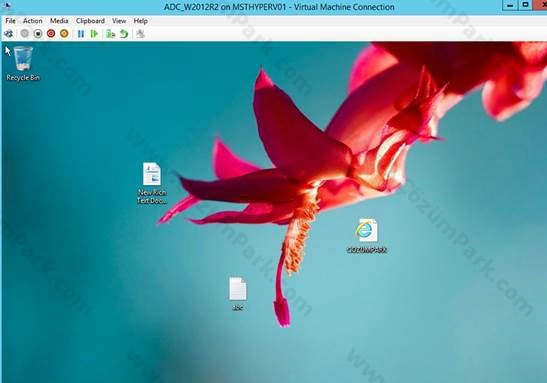
Task: Open the View menu
Action: 119,21
